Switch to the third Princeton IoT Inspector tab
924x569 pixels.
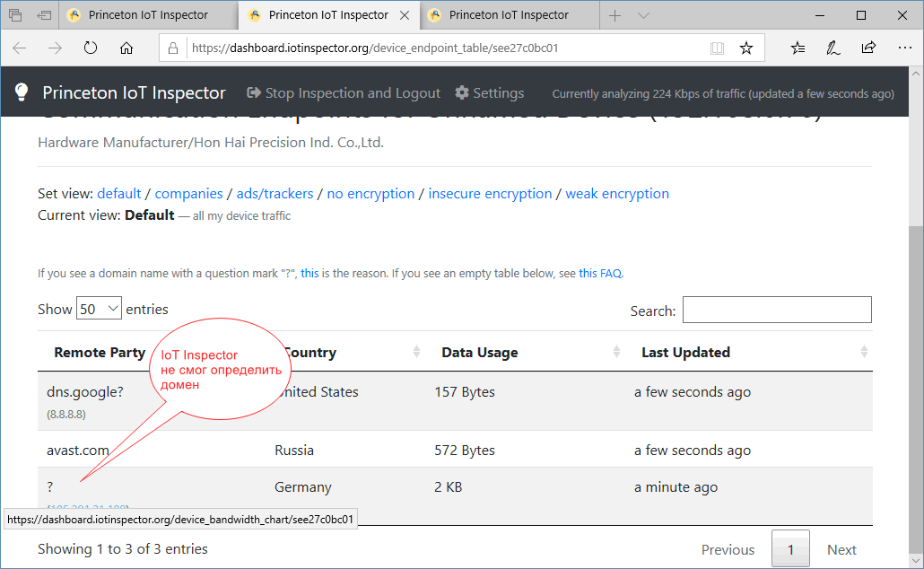(x=510, y=15)
